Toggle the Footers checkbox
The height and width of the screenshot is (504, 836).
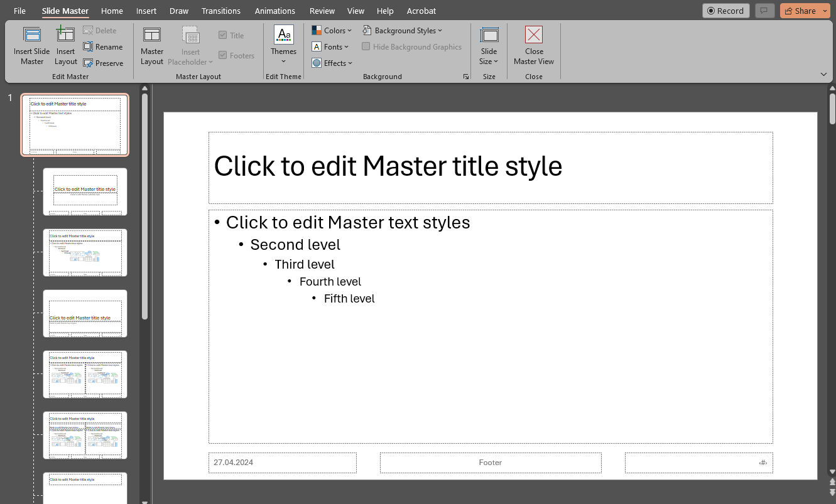pos(222,55)
